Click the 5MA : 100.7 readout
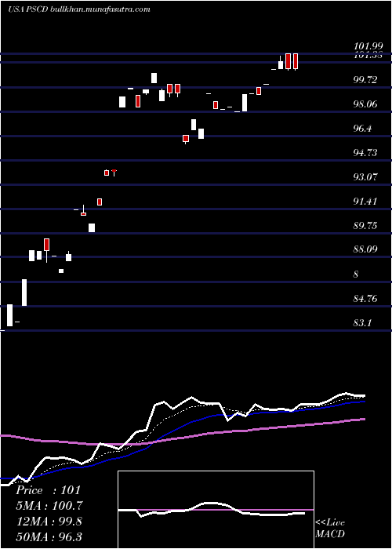Image resolution: width=392 pixels, height=549 pixels. [x=49, y=506]
